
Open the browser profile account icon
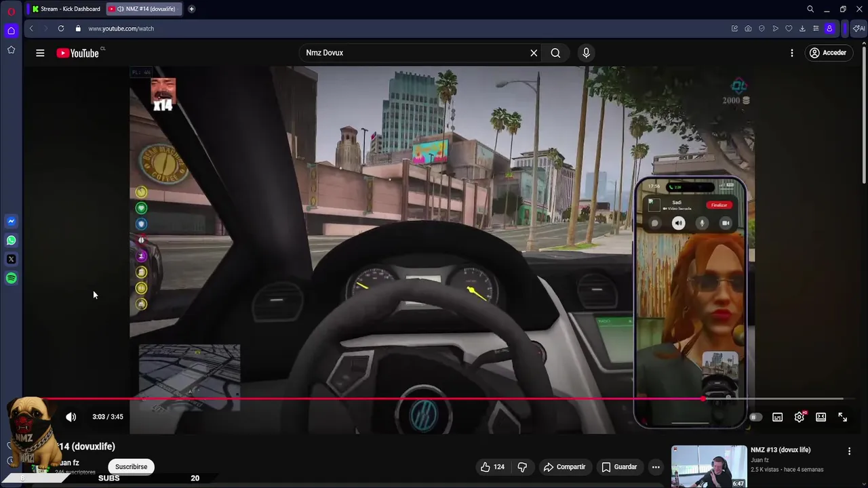click(829, 28)
